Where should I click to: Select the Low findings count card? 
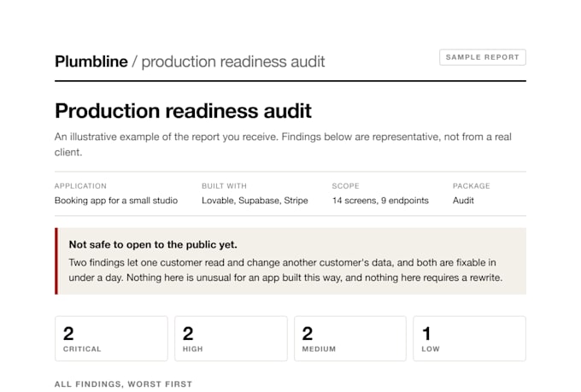(469, 339)
